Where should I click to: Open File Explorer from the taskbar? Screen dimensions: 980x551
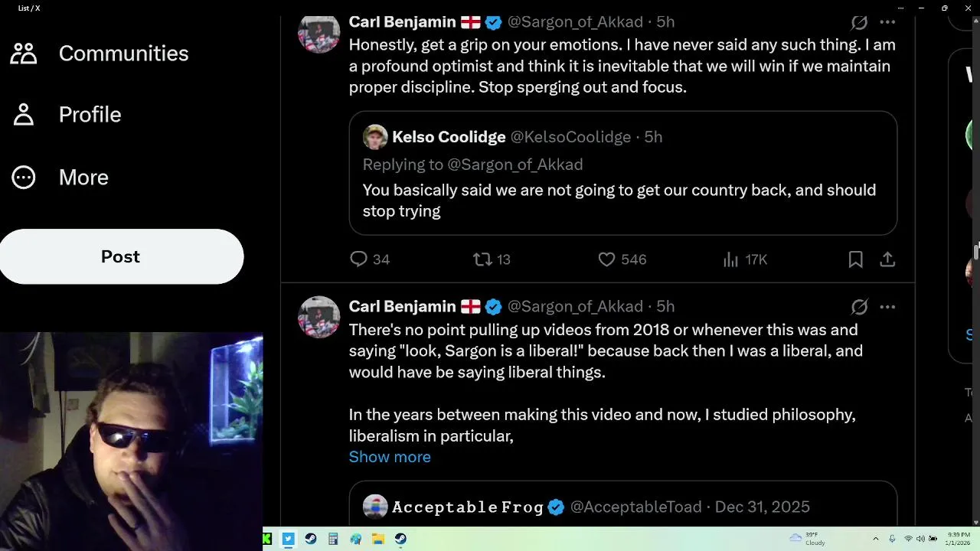coord(378,539)
